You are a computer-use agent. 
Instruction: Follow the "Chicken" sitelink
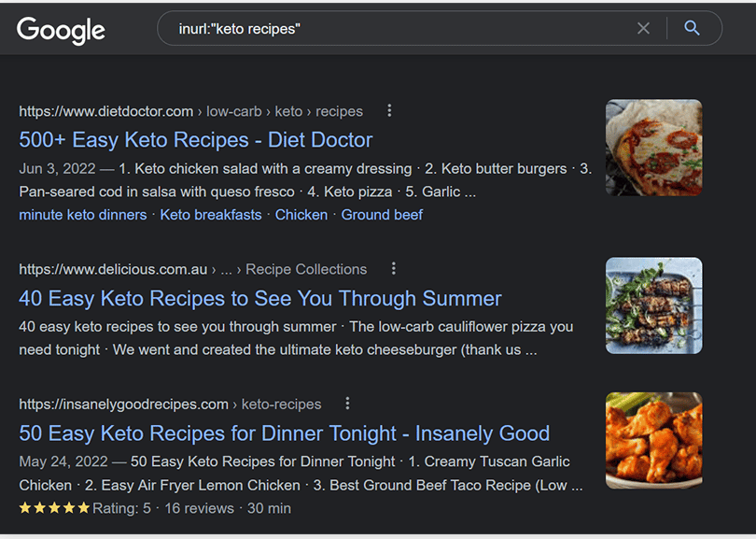(301, 215)
